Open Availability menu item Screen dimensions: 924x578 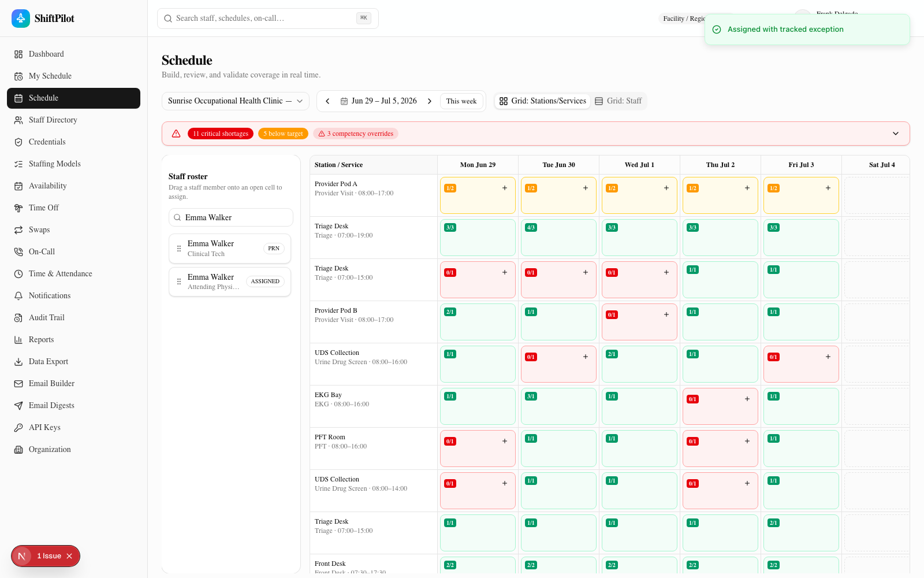[73, 186]
